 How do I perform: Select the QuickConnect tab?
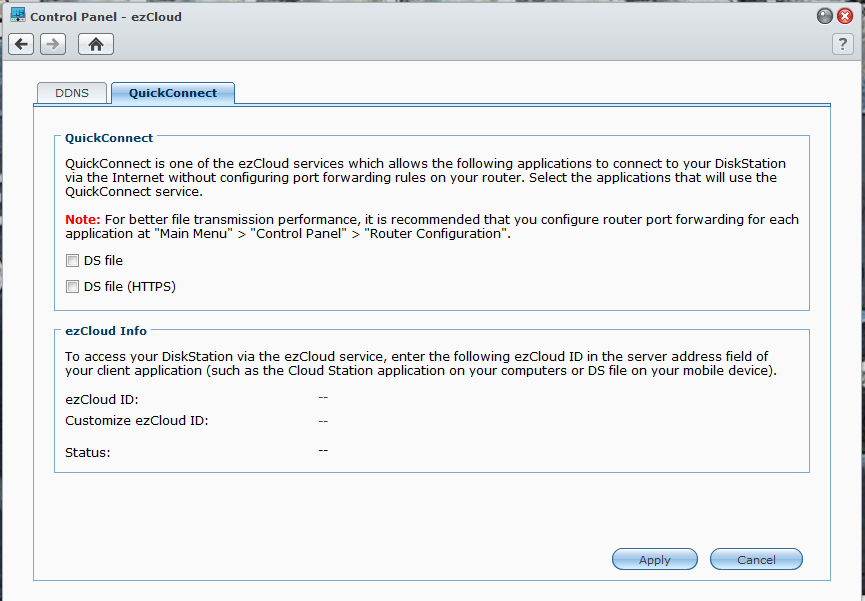tap(173, 93)
